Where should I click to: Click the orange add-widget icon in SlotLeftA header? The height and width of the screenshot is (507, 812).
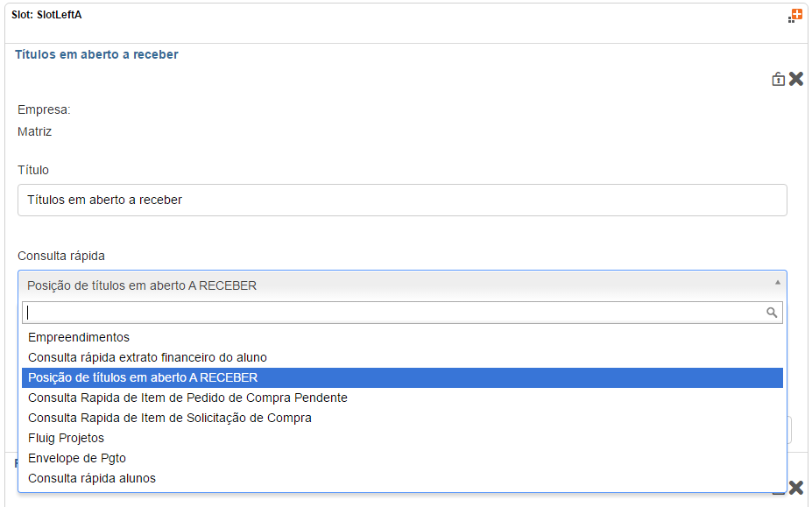(x=795, y=15)
